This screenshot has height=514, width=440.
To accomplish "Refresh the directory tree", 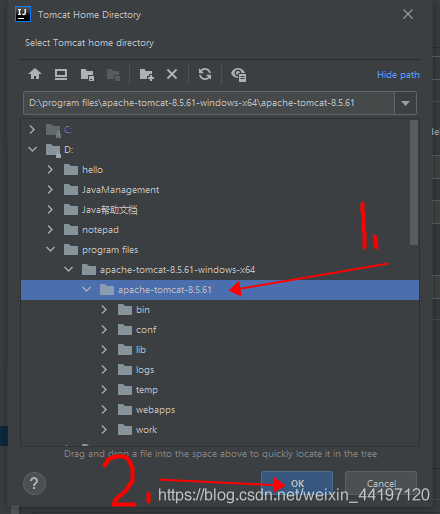I will point(205,74).
